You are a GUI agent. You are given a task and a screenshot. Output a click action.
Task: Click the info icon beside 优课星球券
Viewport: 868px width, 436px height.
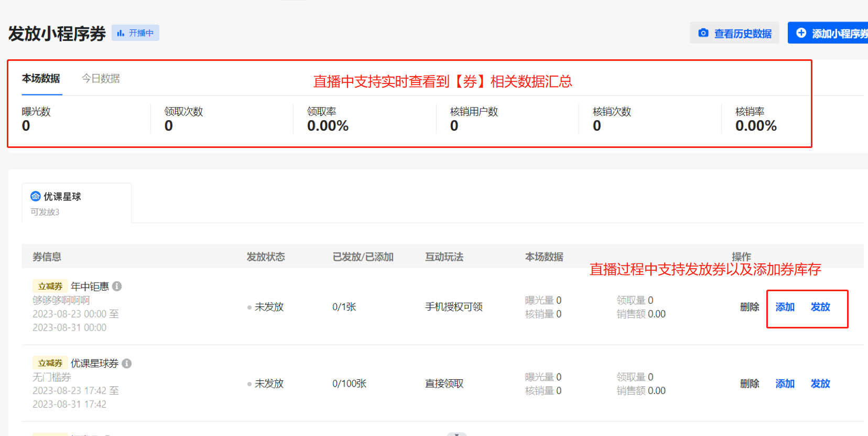point(127,363)
